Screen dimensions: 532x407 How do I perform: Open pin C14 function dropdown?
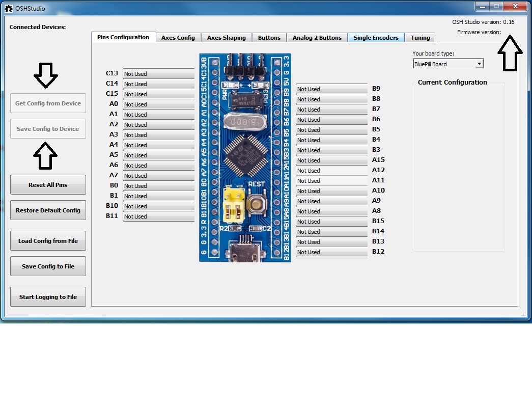pos(158,84)
